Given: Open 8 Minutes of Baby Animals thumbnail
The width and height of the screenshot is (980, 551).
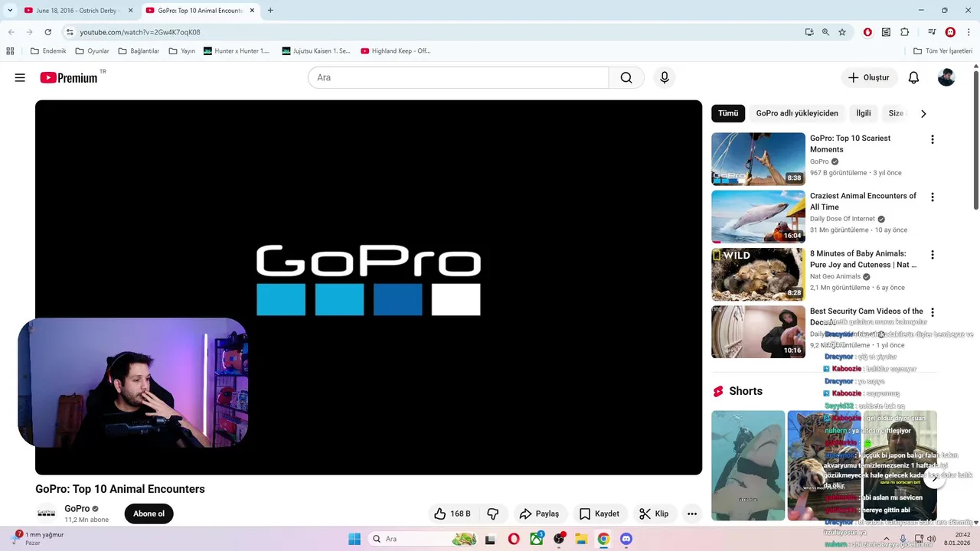Looking at the screenshot, I should click(758, 274).
